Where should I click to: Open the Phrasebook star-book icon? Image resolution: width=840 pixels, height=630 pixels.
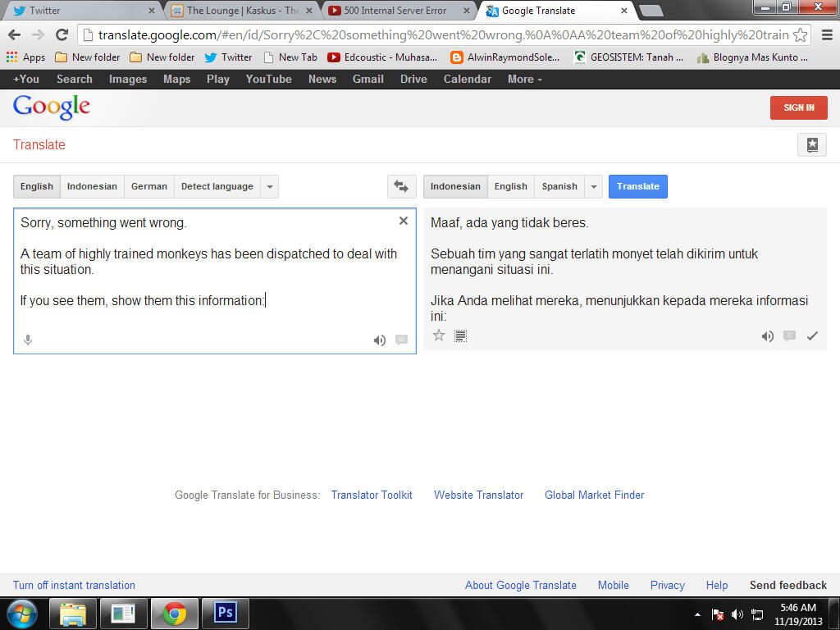tap(812, 144)
